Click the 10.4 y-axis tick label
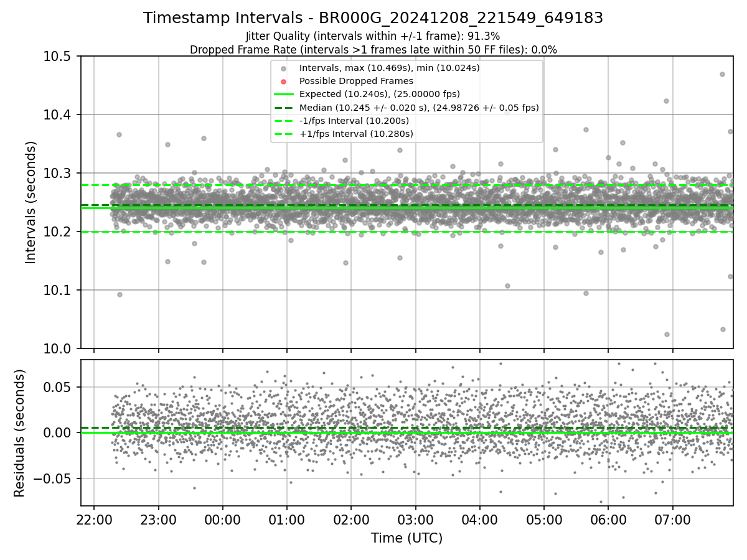Image resolution: width=747 pixels, height=560 pixels. (58, 115)
